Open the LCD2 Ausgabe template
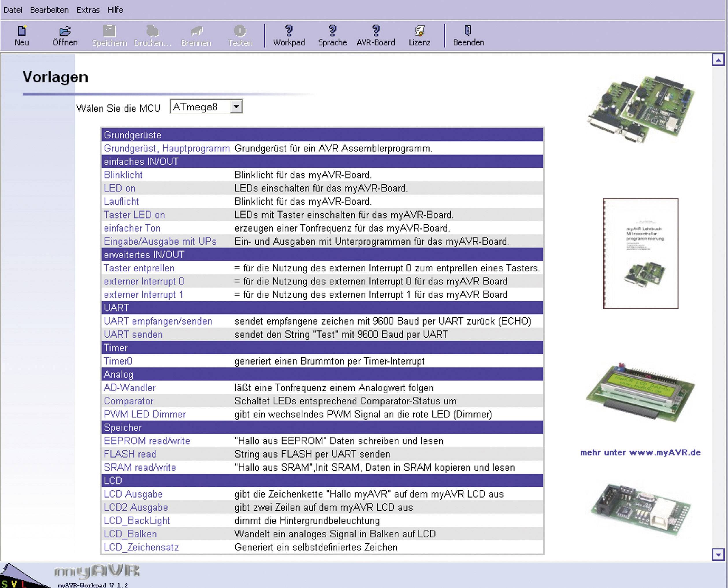Screen dimensions: 728x588 click(x=136, y=507)
